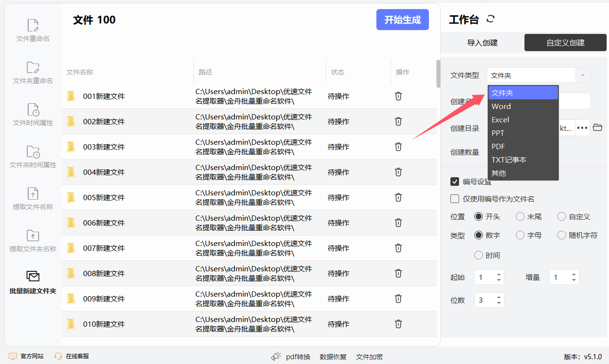Viewport: 609px width, 364px height.
Task: Uncheck the 编号设置 checkbox
Action: click(x=455, y=182)
